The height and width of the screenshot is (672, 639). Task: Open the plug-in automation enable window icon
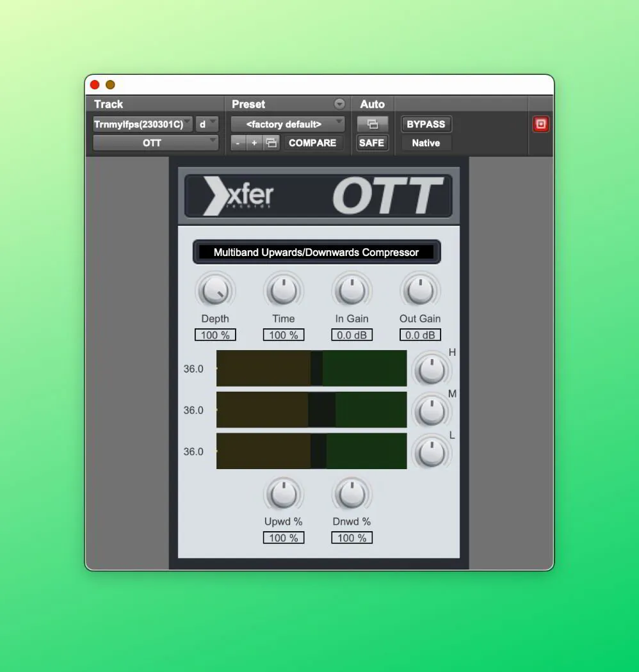(372, 124)
